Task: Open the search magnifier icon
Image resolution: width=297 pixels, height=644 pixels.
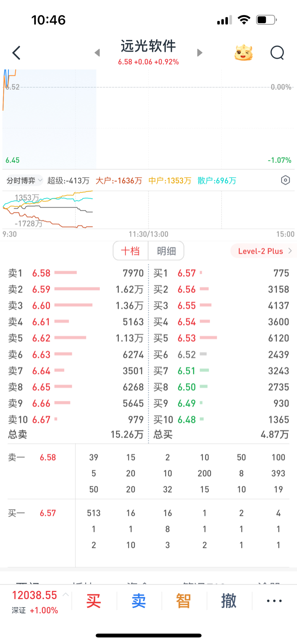Action: pyautogui.click(x=277, y=53)
